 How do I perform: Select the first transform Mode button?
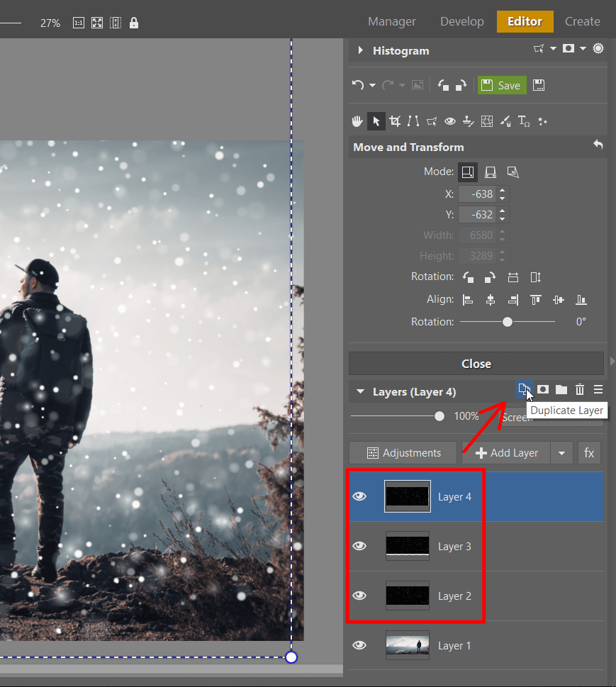click(x=467, y=172)
